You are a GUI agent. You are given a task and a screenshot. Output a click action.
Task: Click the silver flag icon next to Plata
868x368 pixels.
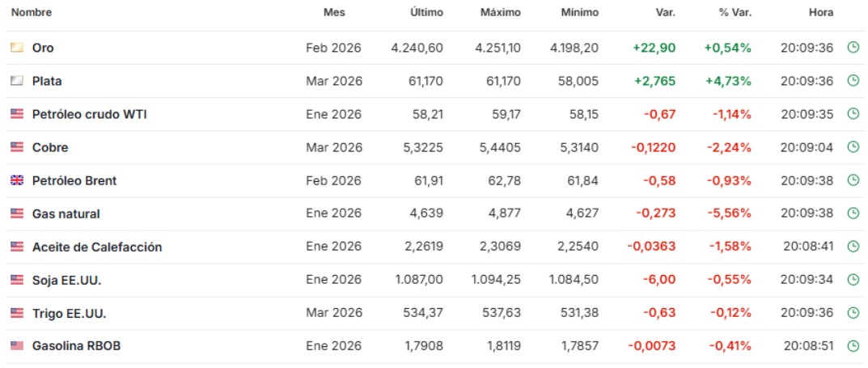(x=17, y=81)
